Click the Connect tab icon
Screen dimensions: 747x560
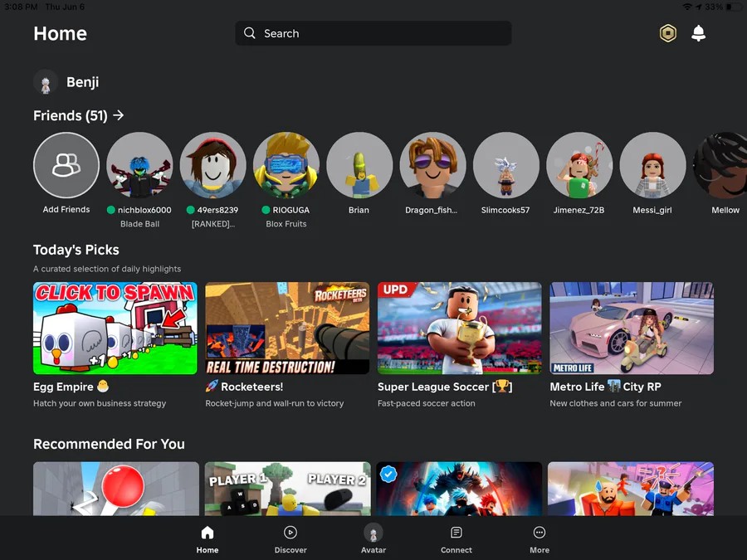click(456, 533)
